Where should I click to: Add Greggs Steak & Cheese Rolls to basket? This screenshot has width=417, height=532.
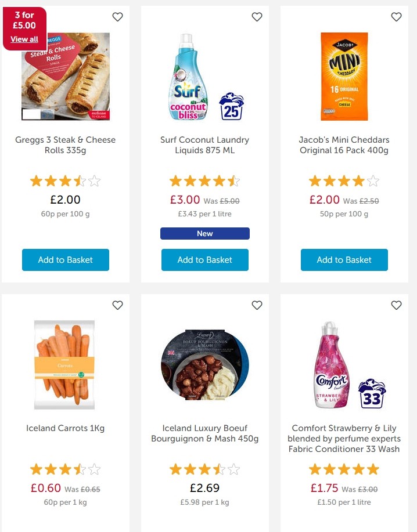pyautogui.click(x=65, y=260)
